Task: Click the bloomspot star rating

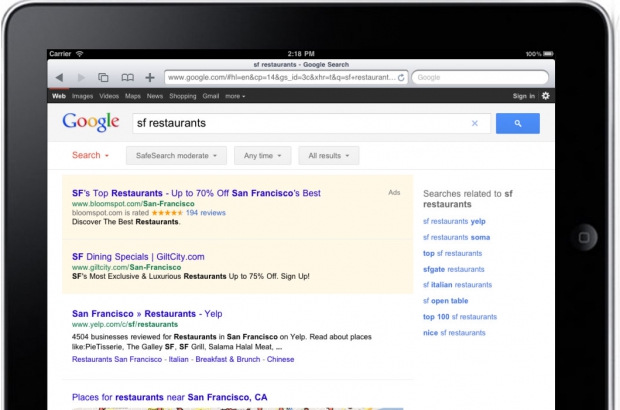Action: 167,213
